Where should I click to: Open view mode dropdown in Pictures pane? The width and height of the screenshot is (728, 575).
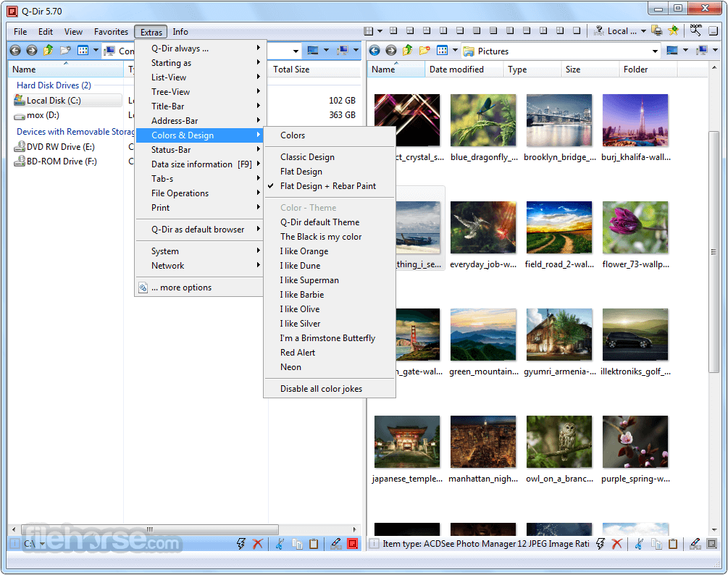point(455,51)
